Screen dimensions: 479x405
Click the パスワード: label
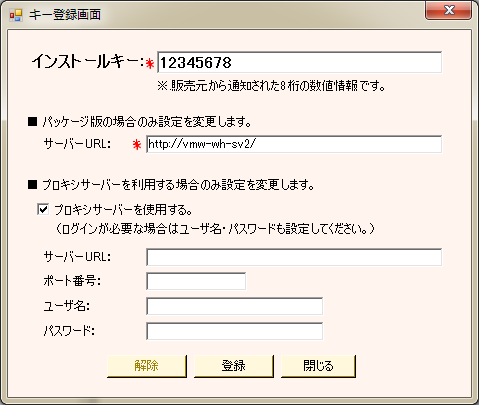tap(69, 331)
